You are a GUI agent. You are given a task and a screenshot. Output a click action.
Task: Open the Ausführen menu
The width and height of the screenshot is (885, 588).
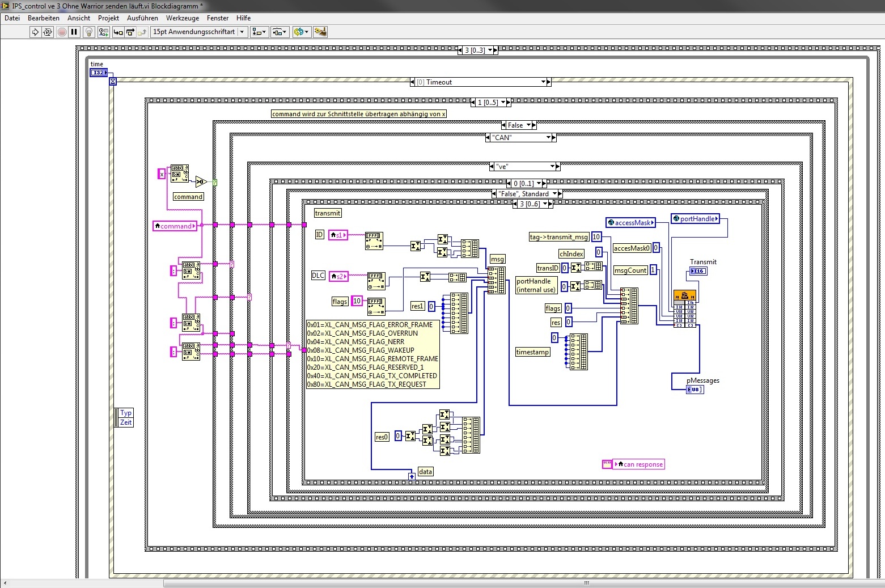(x=142, y=18)
